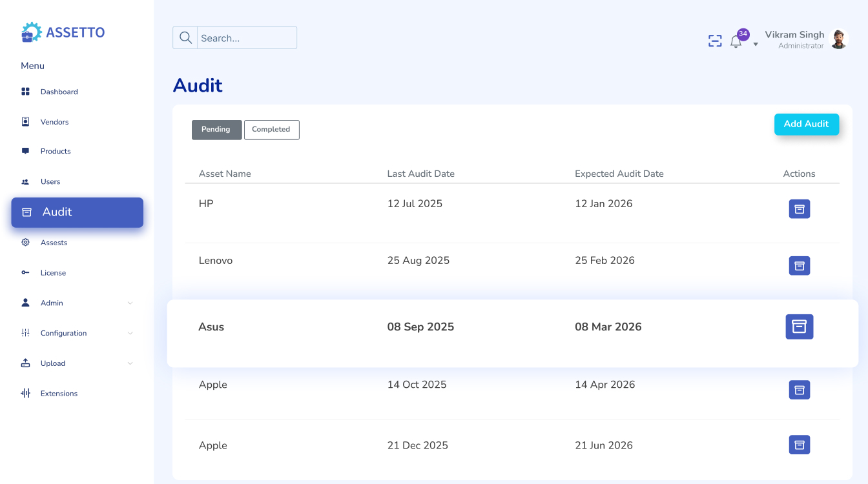Open dropdown arrow next to notification bell
868x484 pixels.
click(x=756, y=45)
